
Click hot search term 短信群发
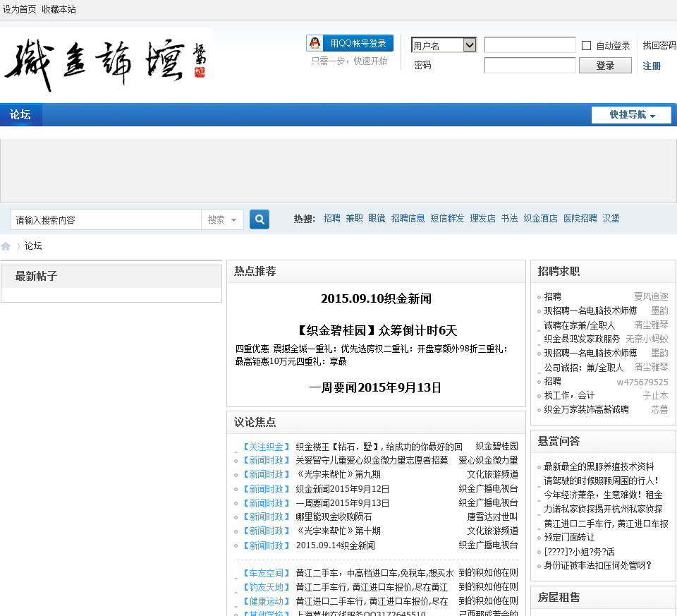(447, 219)
